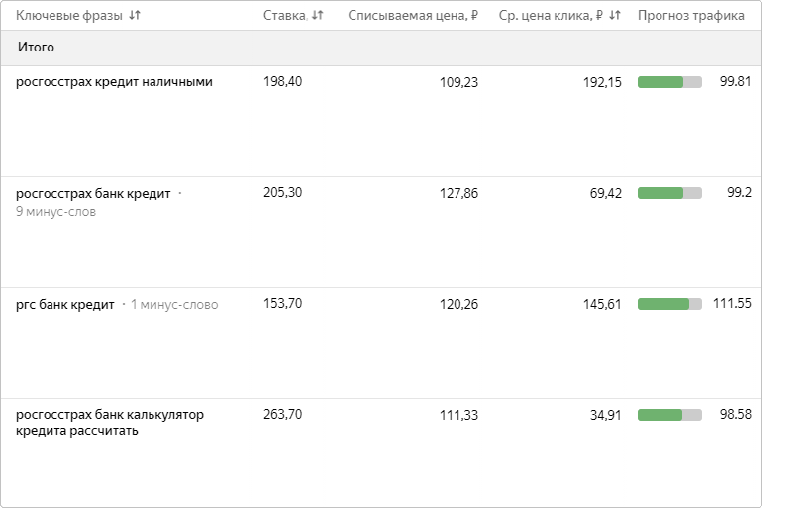Click the traffic forecast bar showing 99.2
Viewport: 812px width, 508px height.
point(669,193)
